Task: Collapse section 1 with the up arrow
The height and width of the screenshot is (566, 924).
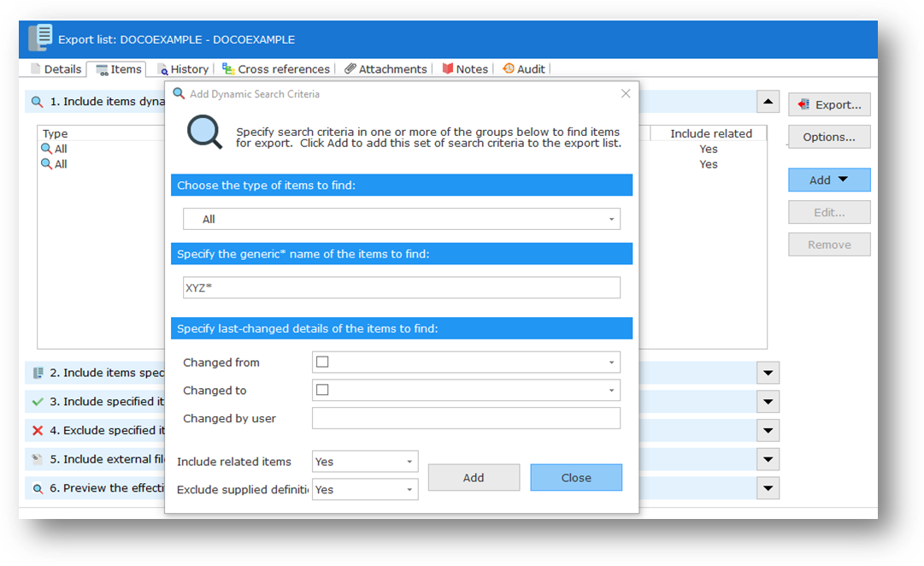Action: click(x=768, y=102)
